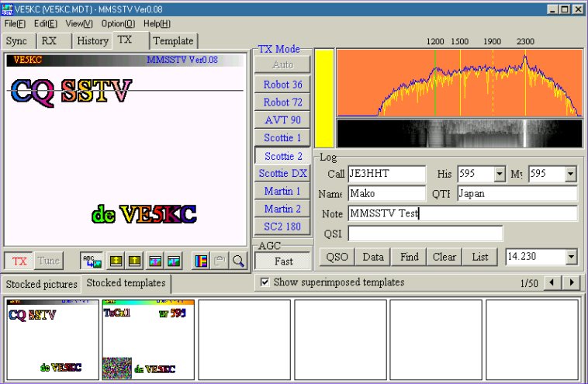Select the ToCall ur 595 template thumbnail
588x384 pixels.
[x=147, y=340]
